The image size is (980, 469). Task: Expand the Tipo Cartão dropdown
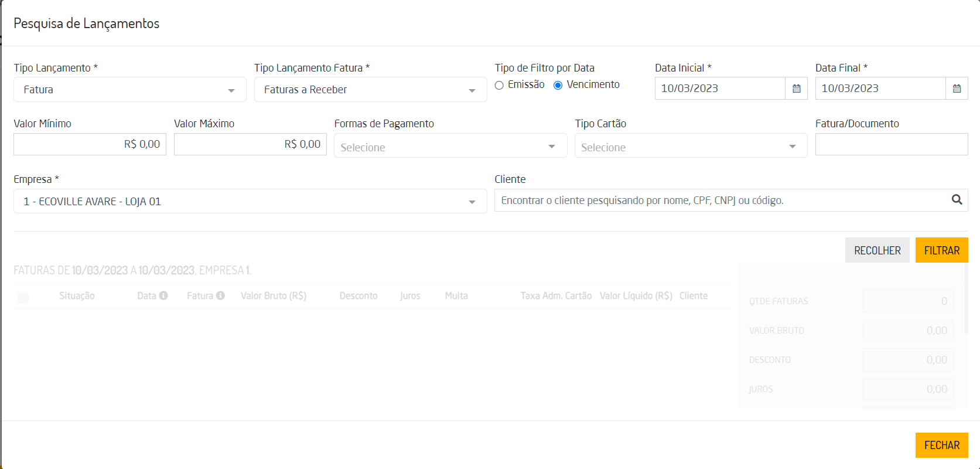pyautogui.click(x=691, y=146)
